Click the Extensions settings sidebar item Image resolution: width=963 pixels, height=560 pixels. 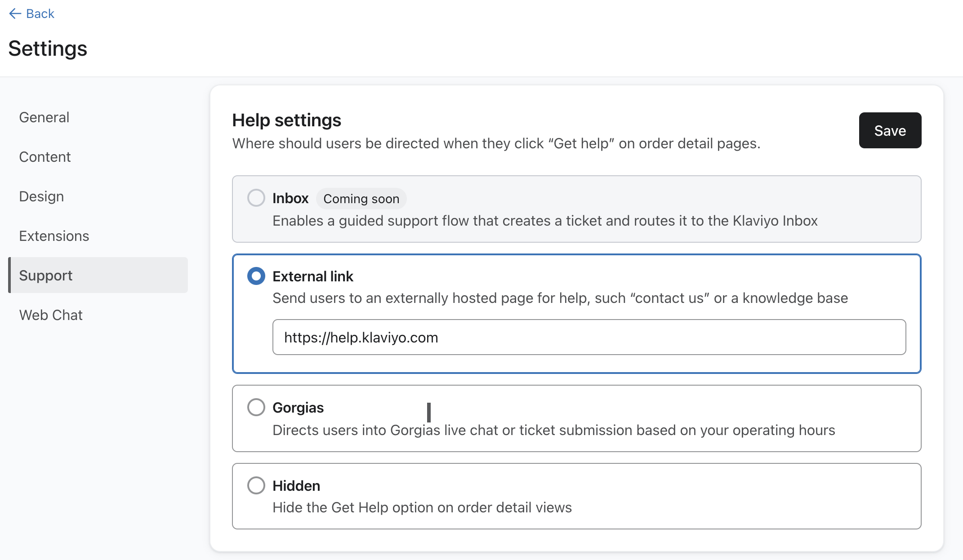coord(54,236)
